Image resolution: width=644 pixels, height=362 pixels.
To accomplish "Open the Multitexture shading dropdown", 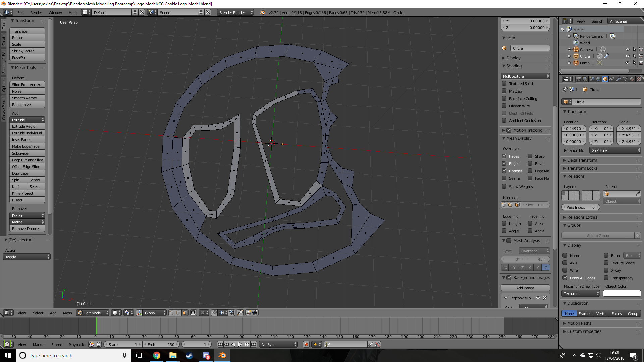I will pos(525,76).
